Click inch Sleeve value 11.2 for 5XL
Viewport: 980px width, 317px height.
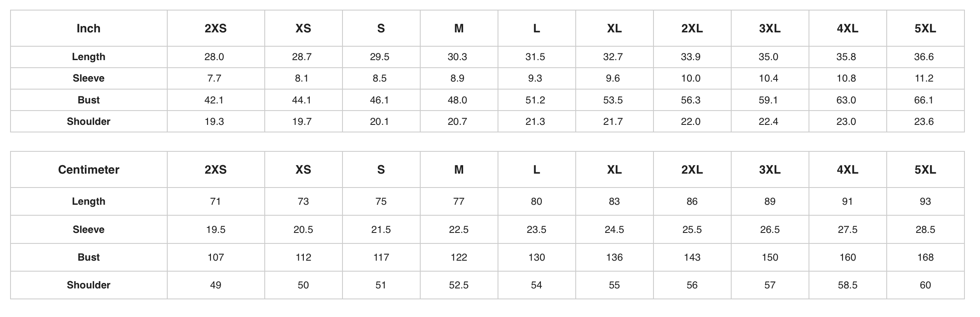pos(924,78)
